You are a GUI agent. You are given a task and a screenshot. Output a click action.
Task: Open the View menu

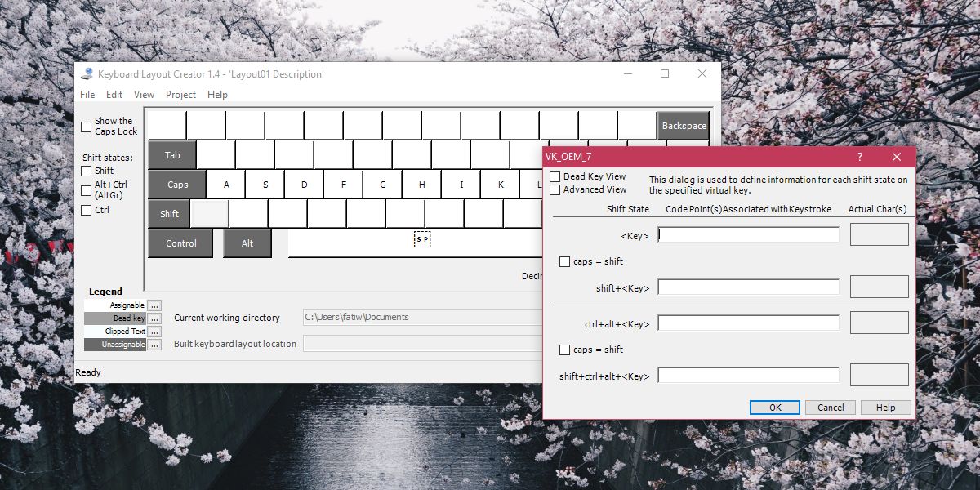[x=144, y=95]
